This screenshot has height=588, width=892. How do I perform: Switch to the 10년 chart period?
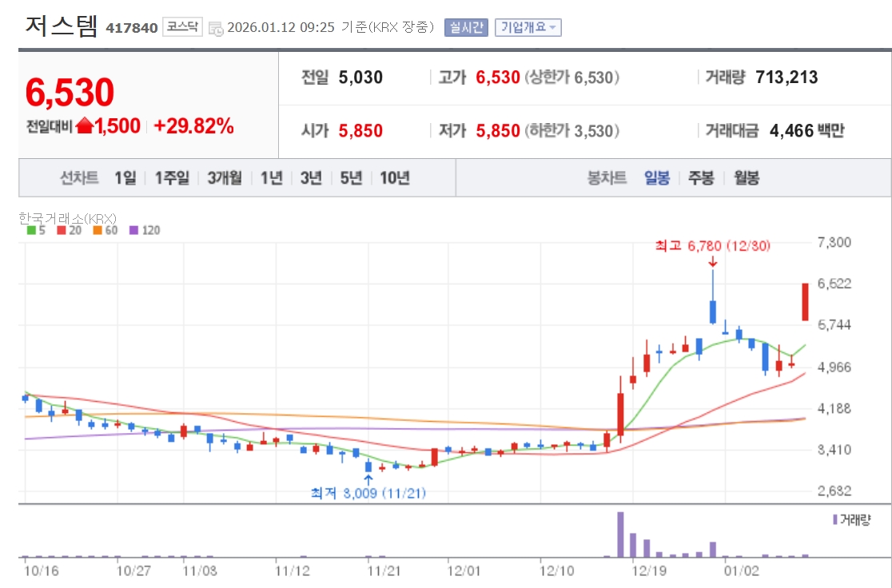click(x=395, y=178)
